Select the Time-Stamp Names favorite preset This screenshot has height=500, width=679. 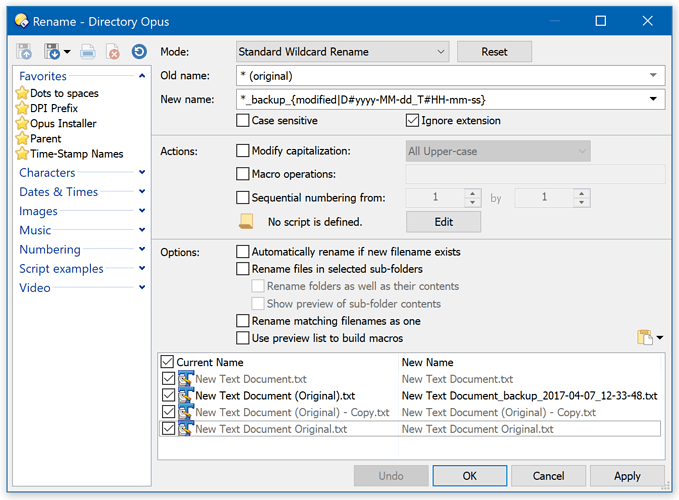pyautogui.click(x=76, y=154)
